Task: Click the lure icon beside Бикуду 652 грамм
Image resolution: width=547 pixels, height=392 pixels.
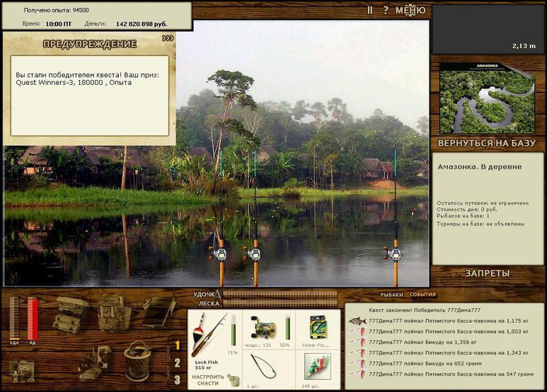Action: tap(358, 363)
